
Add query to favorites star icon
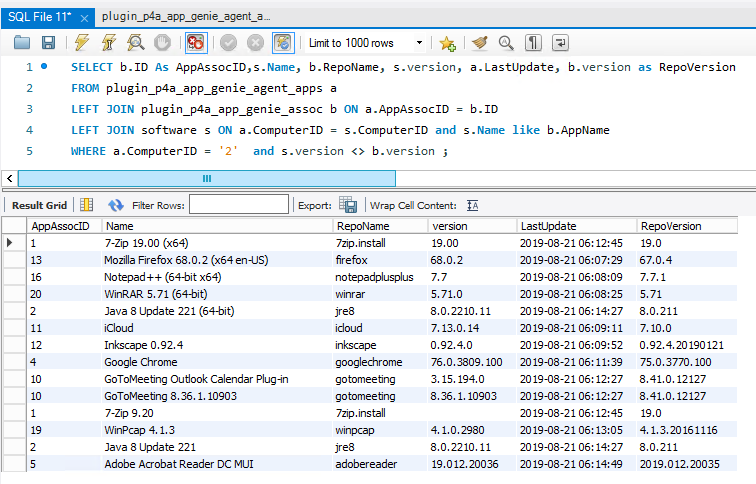(x=447, y=43)
